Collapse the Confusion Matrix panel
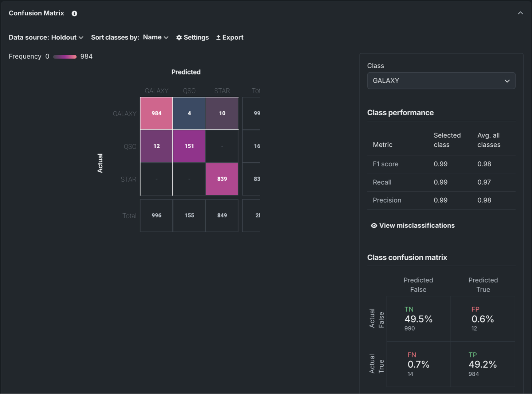532x394 pixels. coord(520,13)
